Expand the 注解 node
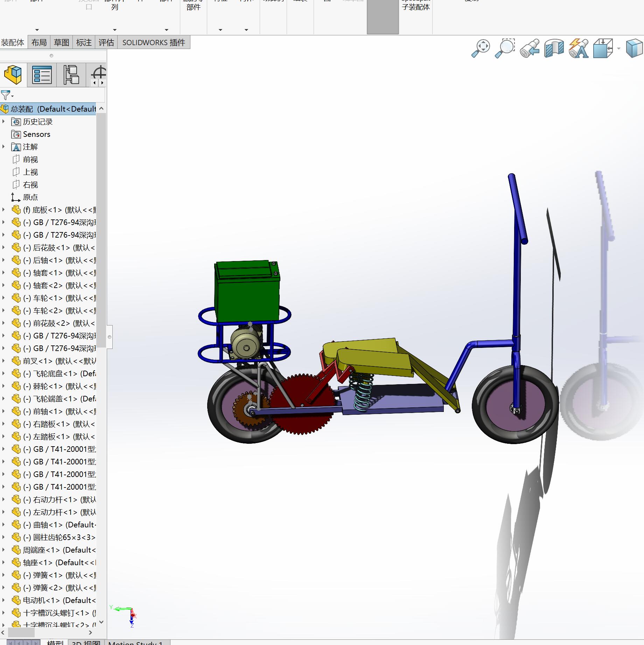This screenshot has height=645, width=644. pyautogui.click(x=3, y=147)
